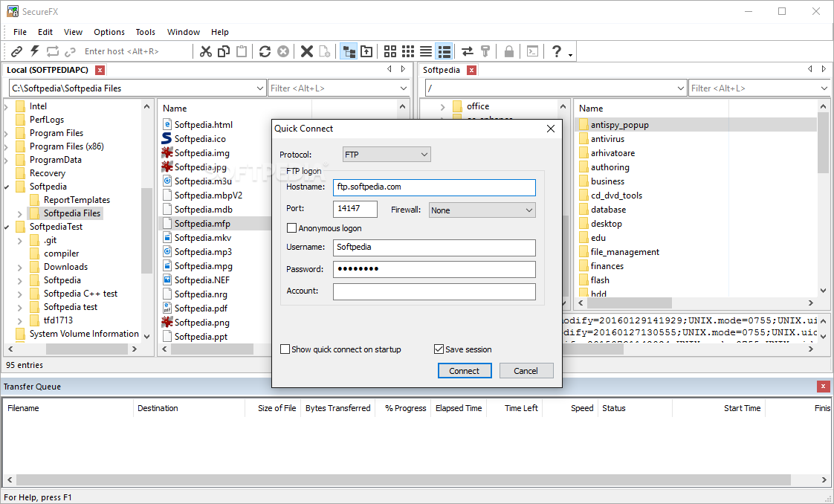The height and width of the screenshot is (504, 834).
Task: Switch to details view icon
Action: point(444,51)
